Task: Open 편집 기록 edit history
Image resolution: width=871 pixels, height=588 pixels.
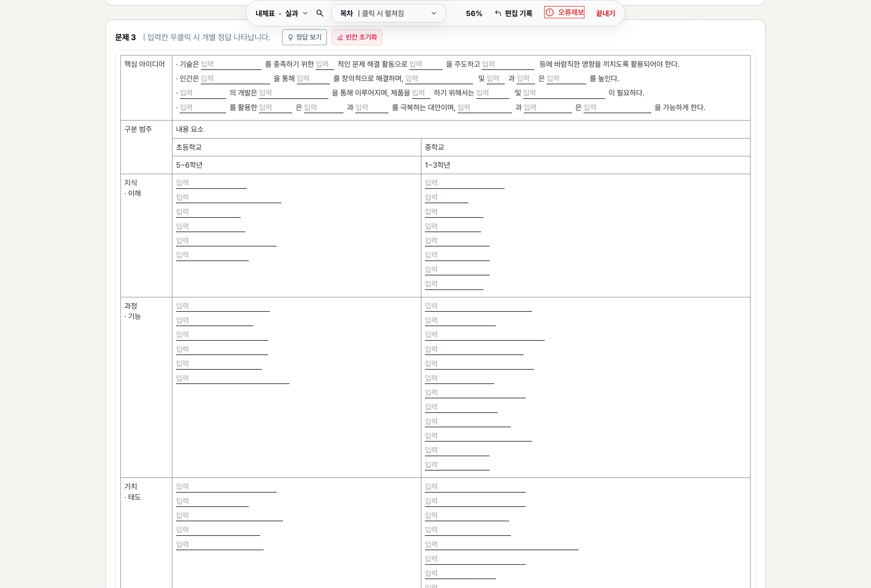Action: 518,13
